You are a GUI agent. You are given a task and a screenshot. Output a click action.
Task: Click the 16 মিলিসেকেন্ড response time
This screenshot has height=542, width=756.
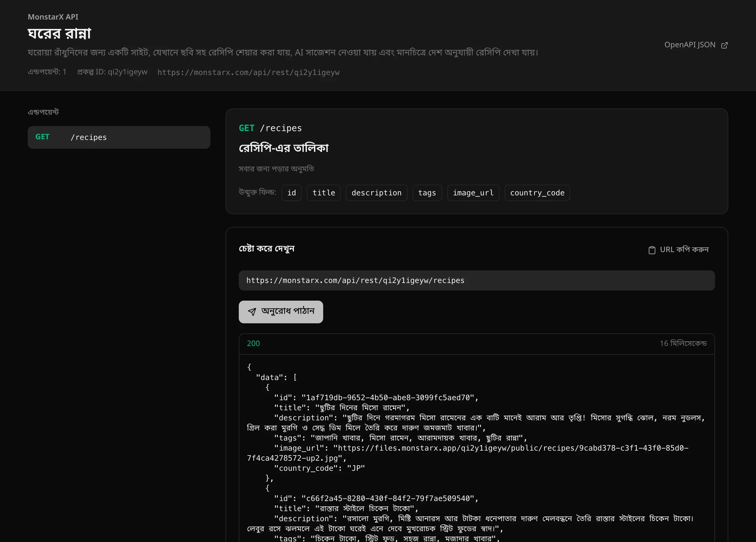(x=683, y=343)
